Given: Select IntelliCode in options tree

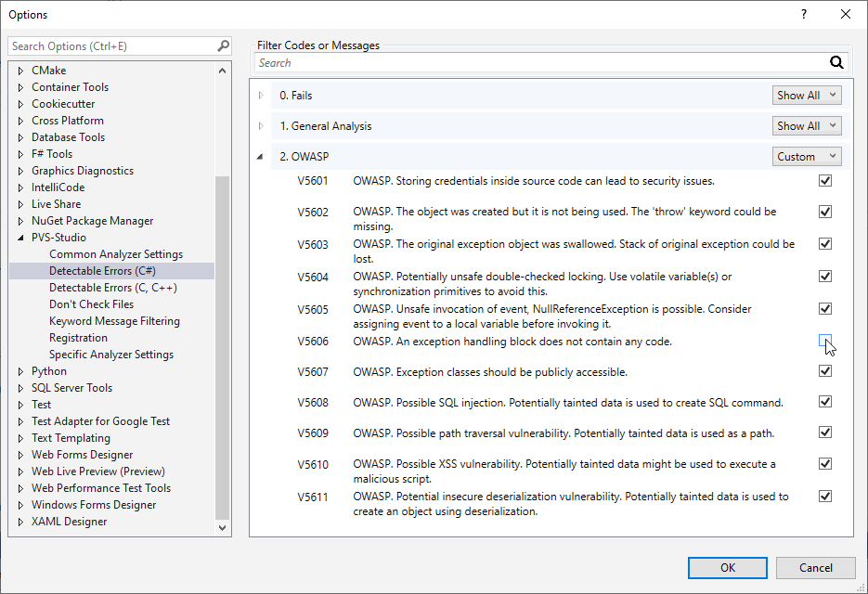Looking at the screenshot, I should (x=58, y=187).
